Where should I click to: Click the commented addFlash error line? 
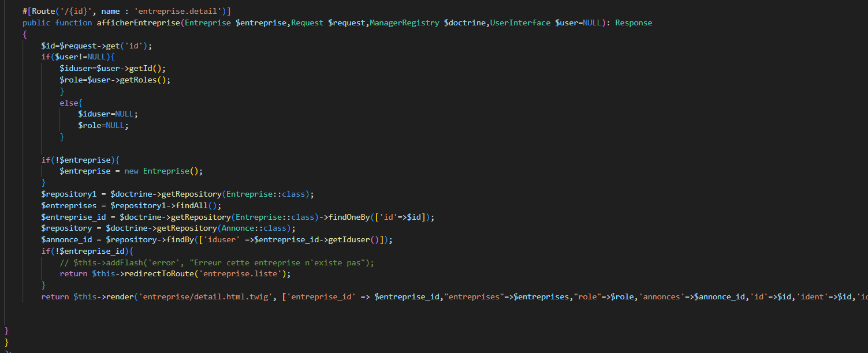point(217,262)
